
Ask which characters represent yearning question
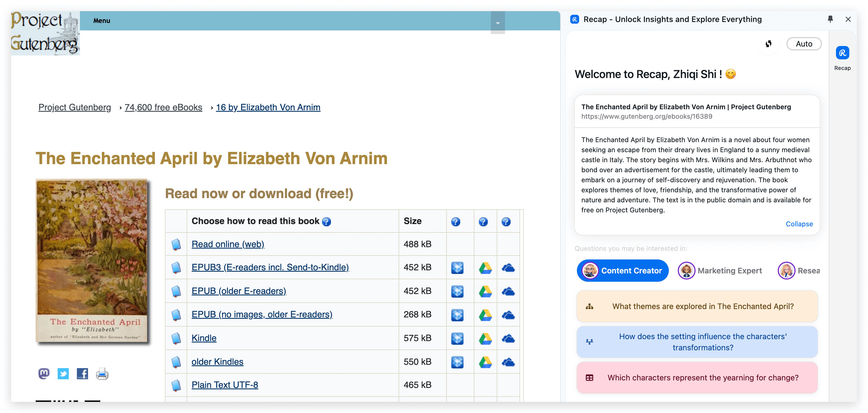(697, 378)
